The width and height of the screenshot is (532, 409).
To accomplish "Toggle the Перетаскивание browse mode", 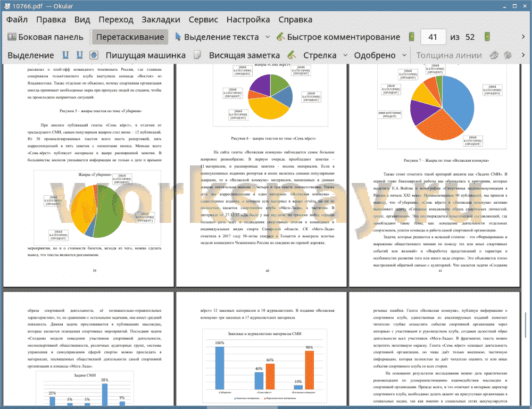I will [x=130, y=37].
